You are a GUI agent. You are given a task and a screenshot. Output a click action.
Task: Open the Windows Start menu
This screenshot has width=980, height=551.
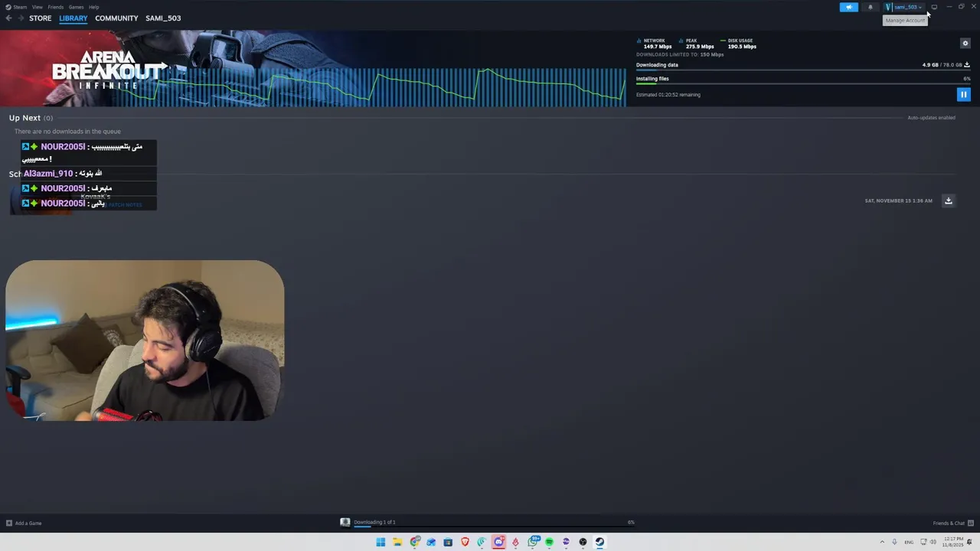[x=381, y=542]
